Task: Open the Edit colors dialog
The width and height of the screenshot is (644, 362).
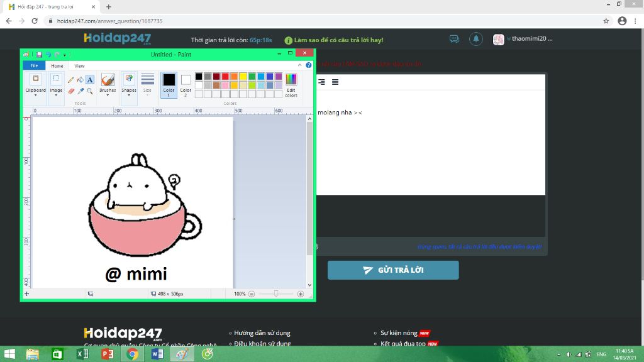Action: coord(291,85)
